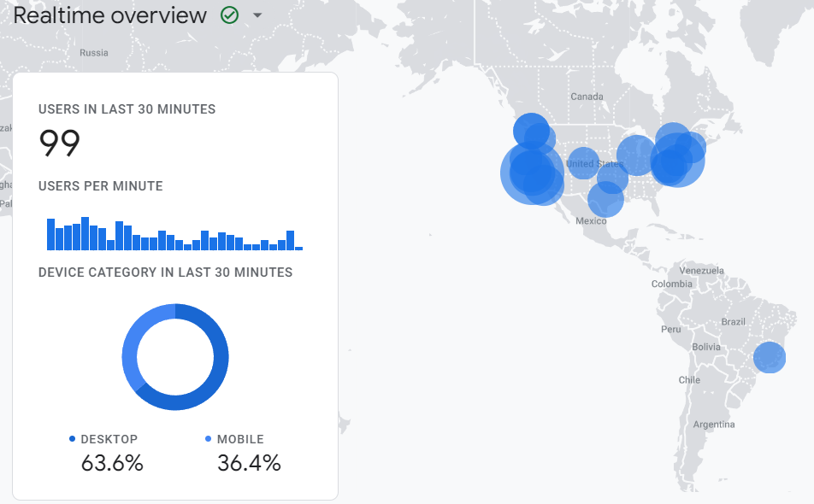This screenshot has height=504, width=814.
Task: Click the bubble over United States label
Action: (x=583, y=162)
